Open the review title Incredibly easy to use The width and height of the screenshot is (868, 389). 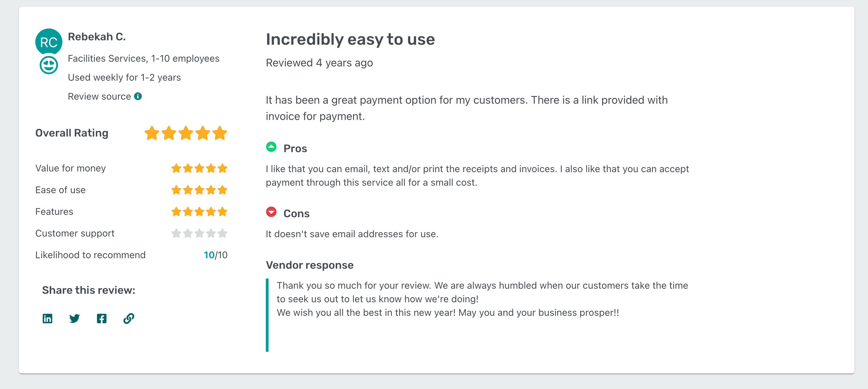click(350, 39)
